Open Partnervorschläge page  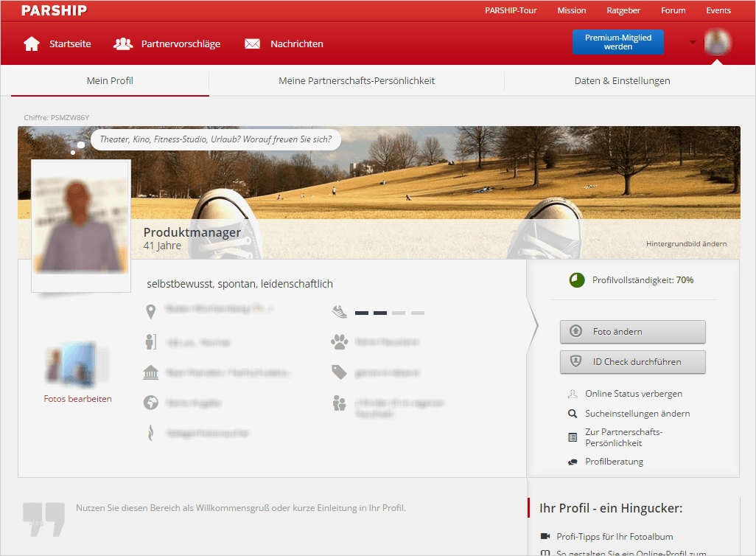point(181,44)
